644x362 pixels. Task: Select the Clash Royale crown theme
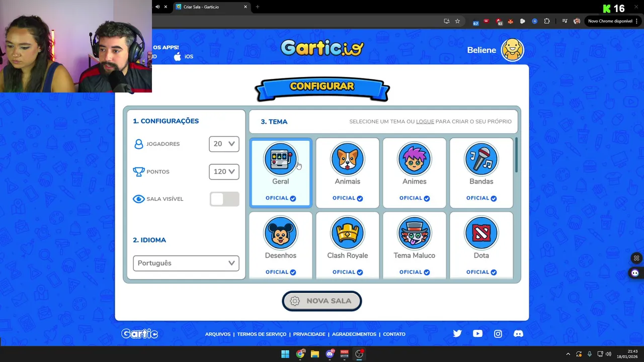click(347, 245)
